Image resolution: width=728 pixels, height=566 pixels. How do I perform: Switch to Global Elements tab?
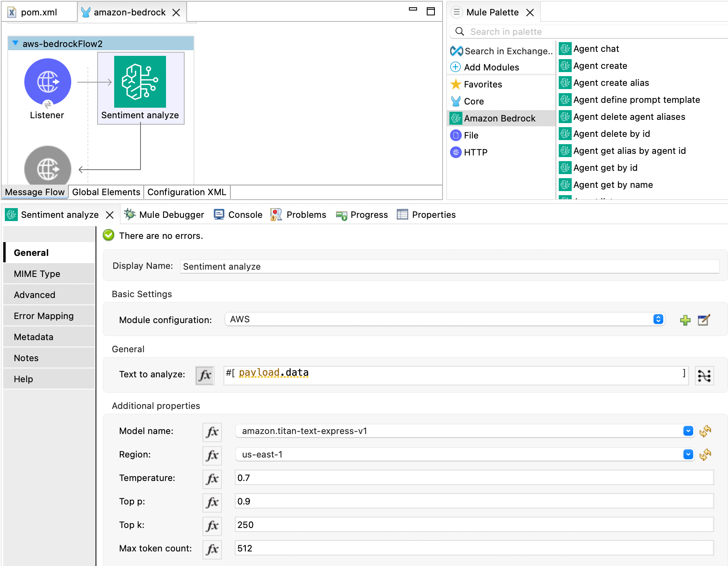pos(106,192)
